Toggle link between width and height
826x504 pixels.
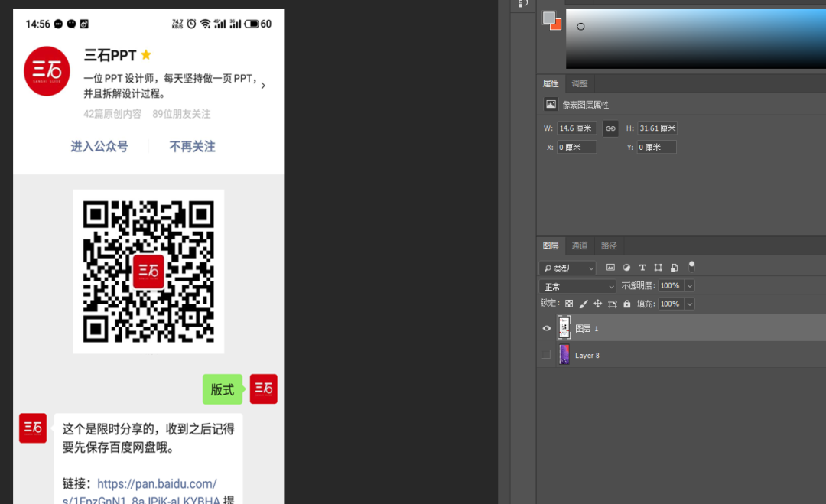coord(610,128)
